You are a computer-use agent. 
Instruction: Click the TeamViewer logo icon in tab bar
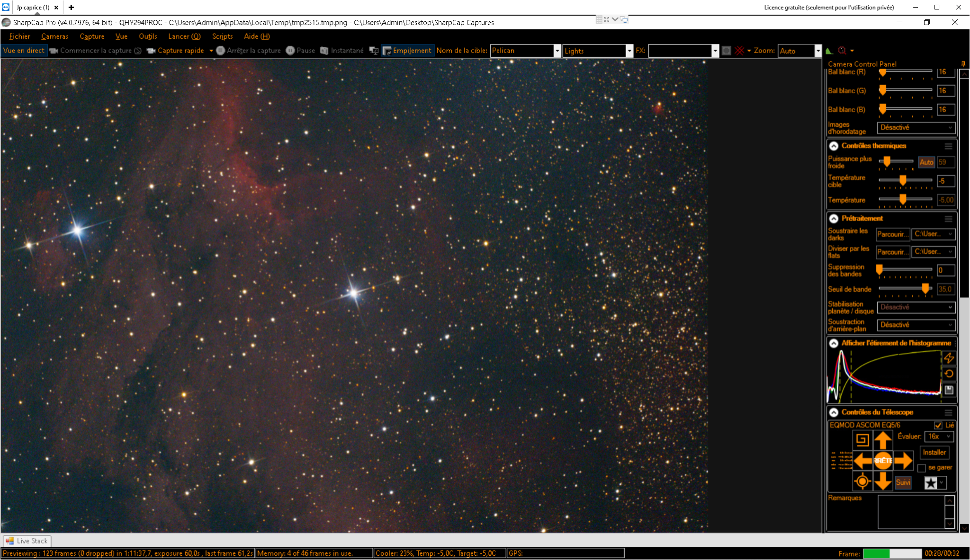[6, 7]
